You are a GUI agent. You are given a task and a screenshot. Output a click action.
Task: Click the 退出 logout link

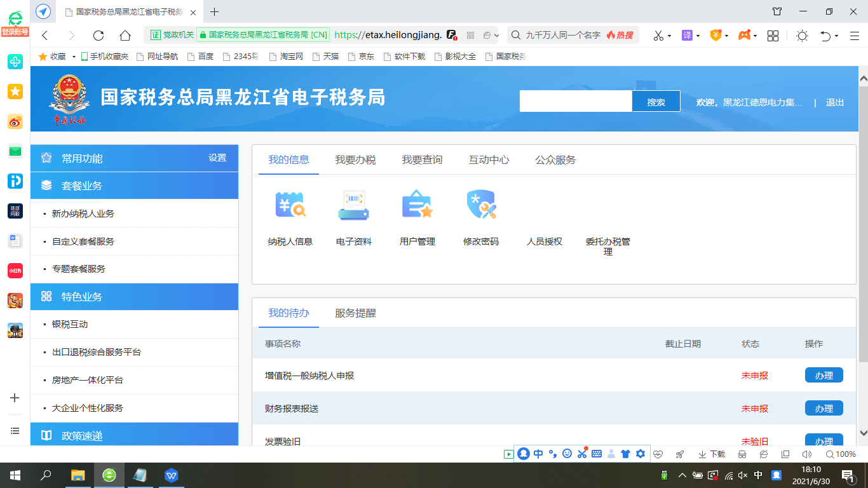(834, 102)
